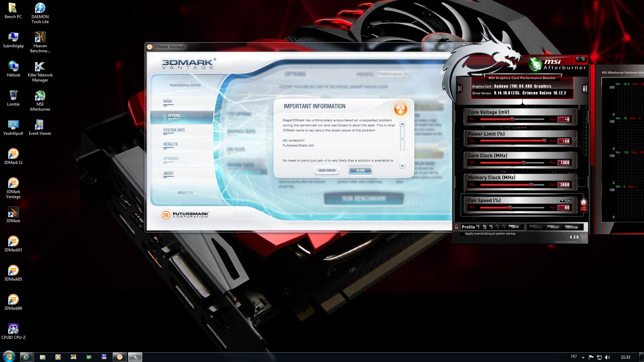The image size is (644, 362).
Task: Close the Important Information dialog
Action: pyautogui.click(x=360, y=171)
